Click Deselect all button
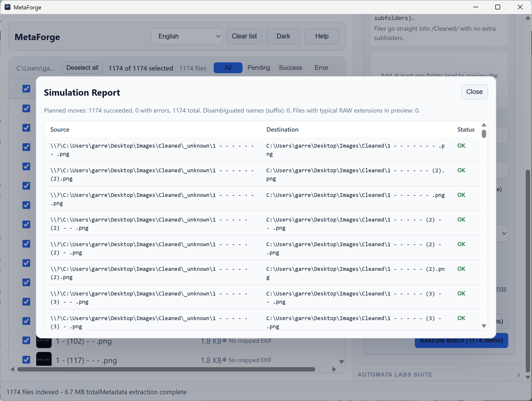This screenshot has width=532, height=401. coord(82,68)
